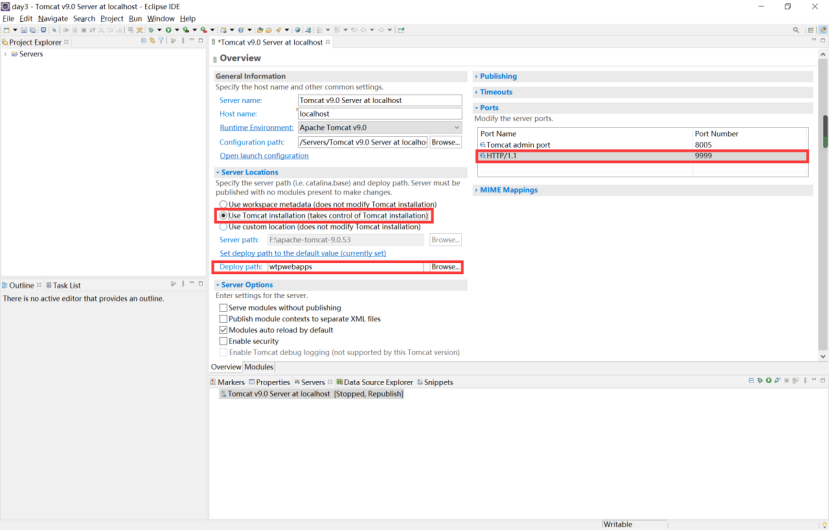Select Use custom location radio option

point(223,227)
